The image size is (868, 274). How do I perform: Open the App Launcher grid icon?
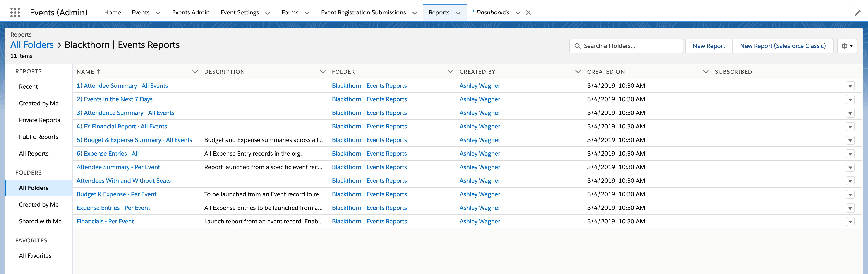[15, 12]
